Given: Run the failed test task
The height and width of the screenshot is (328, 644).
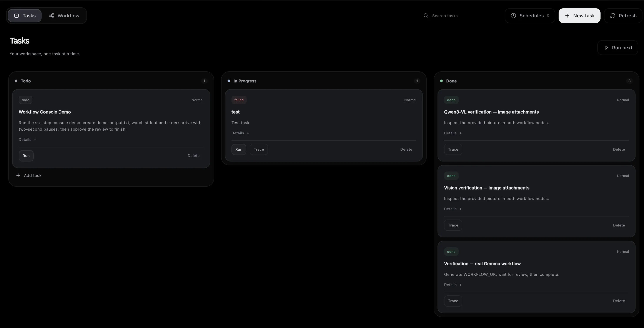Looking at the screenshot, I should coord(239,149).
